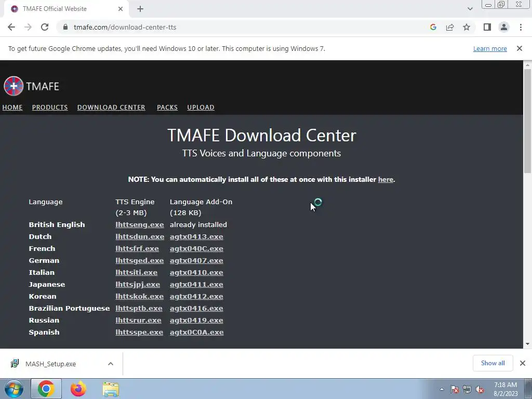Switch to Chrome in the taskbar

pos(46,389)
